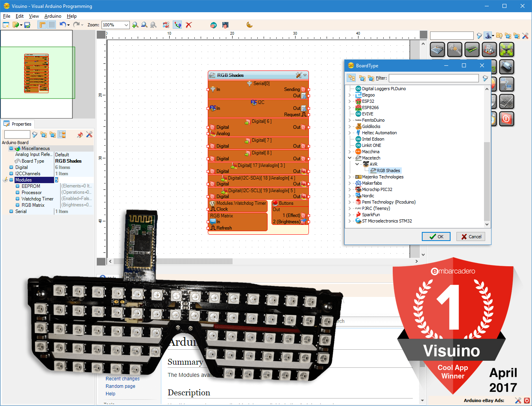Click the Arduino compile arrow icon
Screen dimensions: 532x406
[213, 25]
